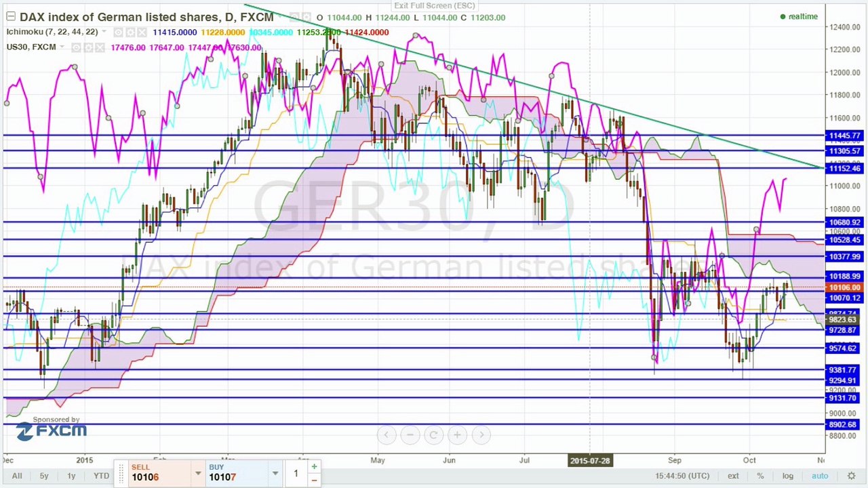Decrease order quantity with minus
This screenshot has height=488, width=868.
coord(314,480)
